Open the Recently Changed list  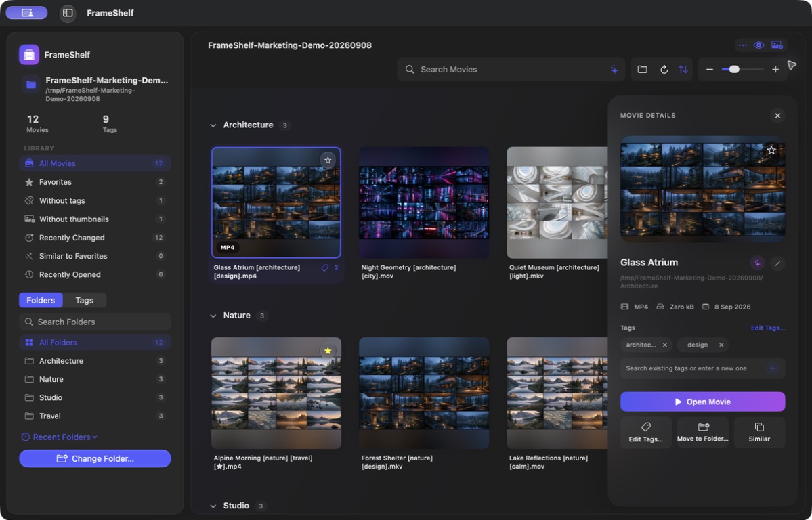[95, 237]
